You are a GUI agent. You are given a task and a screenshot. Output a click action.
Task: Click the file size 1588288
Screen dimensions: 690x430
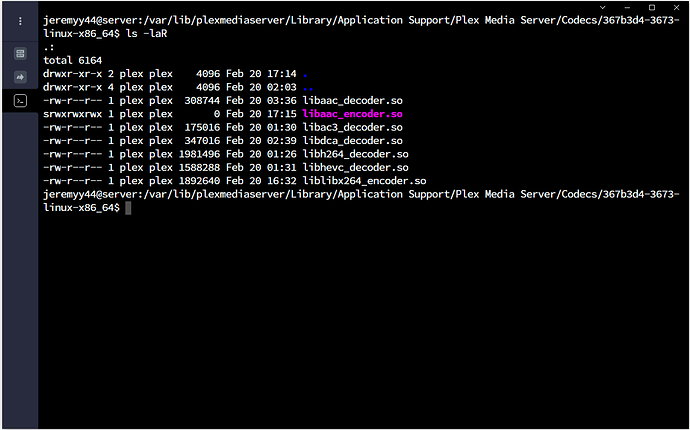[199, 168]
